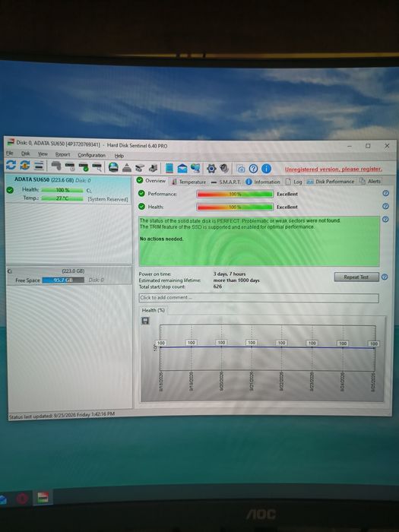Click the fourth disk surface test icon

coord(97,167)
